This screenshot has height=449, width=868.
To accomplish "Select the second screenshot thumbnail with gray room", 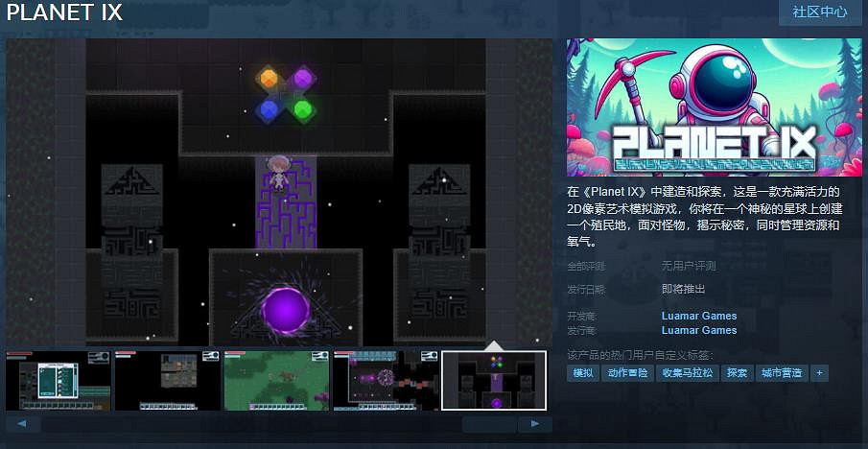I will pos(168,381).
